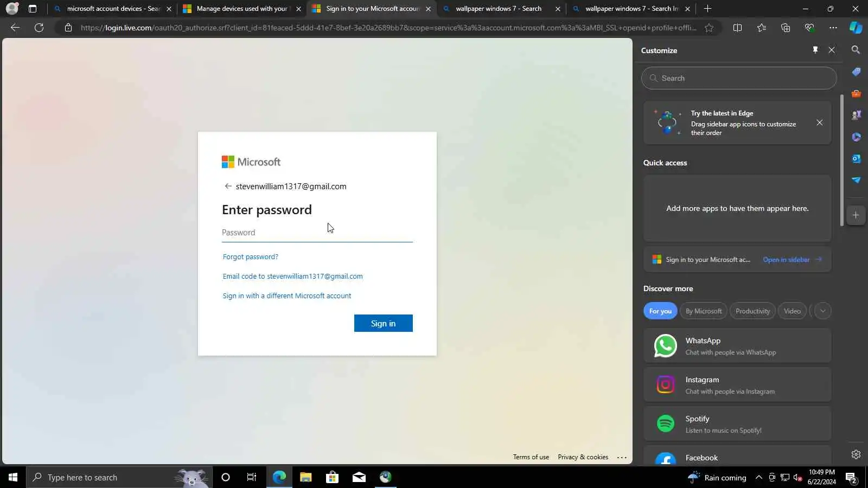The width and height of the screenshot is (868, 488).
Task: Open Browser essentials heart icon
Action: [x=809, y=28]
